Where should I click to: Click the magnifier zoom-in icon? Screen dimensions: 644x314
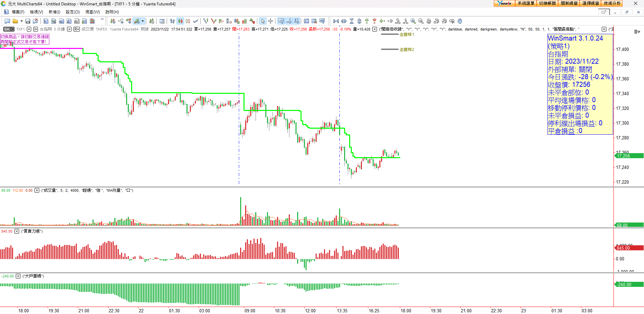[413, 21]
